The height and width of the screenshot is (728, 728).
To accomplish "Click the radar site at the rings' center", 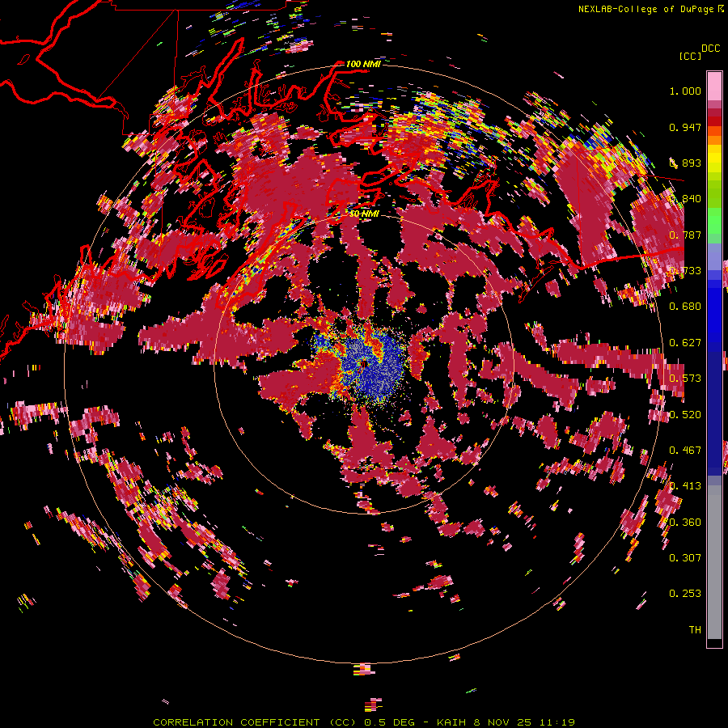I will (364, 365).
